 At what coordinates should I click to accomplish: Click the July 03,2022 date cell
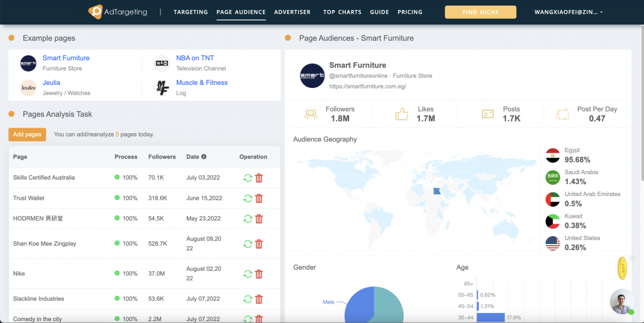tap(203, 177)
